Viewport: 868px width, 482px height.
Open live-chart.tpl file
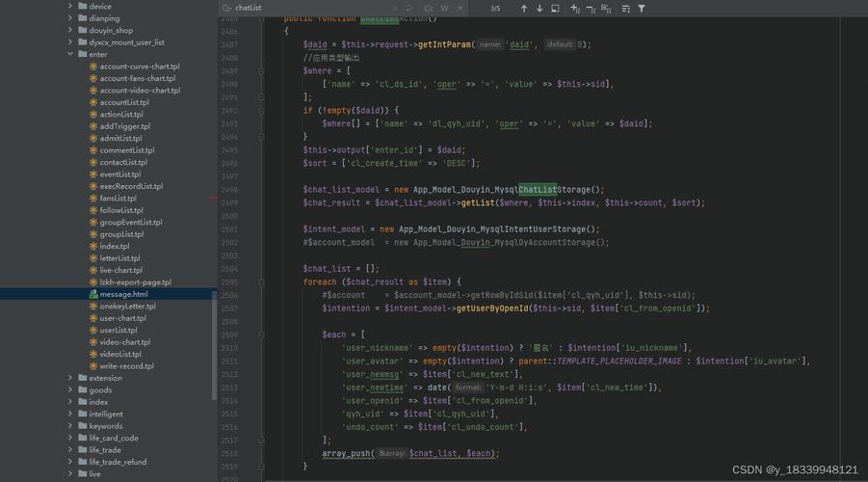(121, 270)
